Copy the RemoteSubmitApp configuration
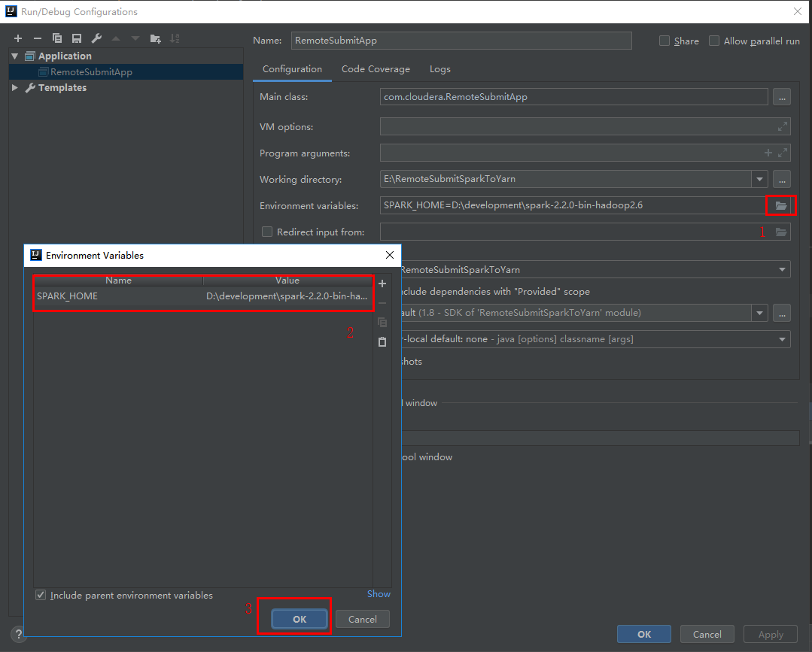This screenshot has width=812, height=652. 56,38
